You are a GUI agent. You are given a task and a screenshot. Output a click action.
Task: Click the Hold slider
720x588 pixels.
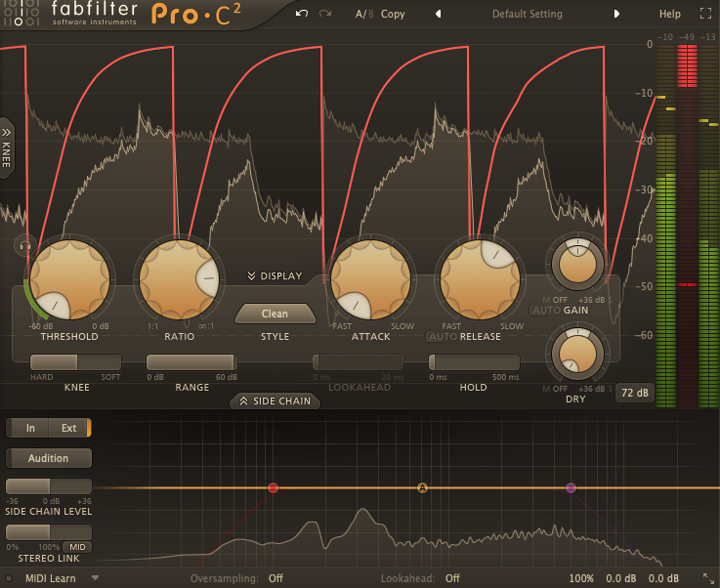pyautogui.click(x=474, y=362)
